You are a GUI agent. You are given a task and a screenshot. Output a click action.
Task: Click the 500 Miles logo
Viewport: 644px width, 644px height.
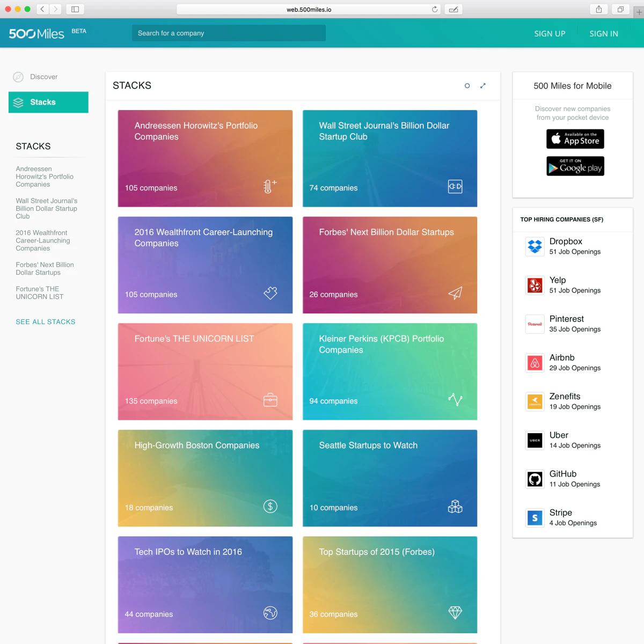click(x=36, y=33)
